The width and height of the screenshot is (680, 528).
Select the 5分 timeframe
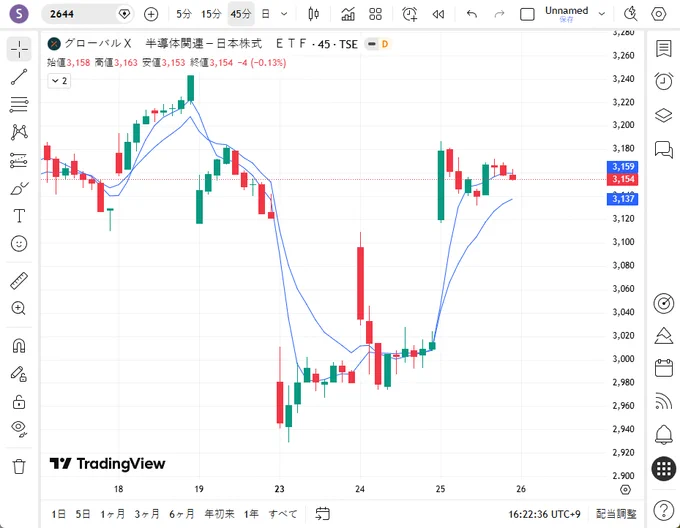coord(184,14)
